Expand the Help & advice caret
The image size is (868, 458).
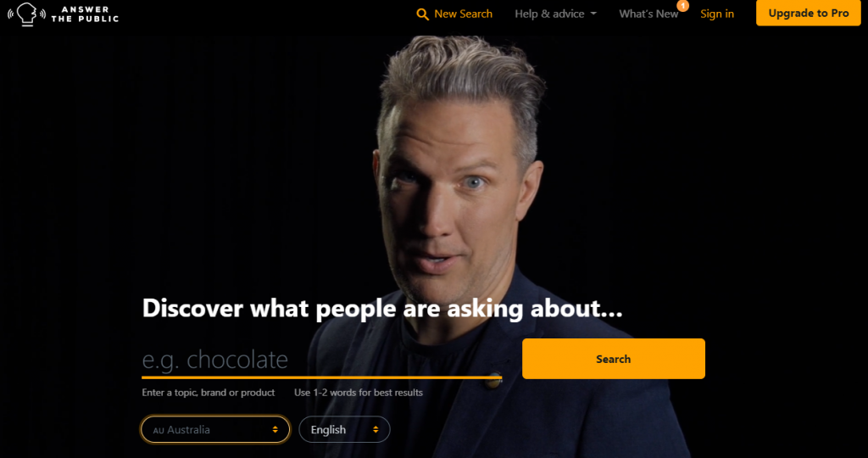click(x=593, y=14)
